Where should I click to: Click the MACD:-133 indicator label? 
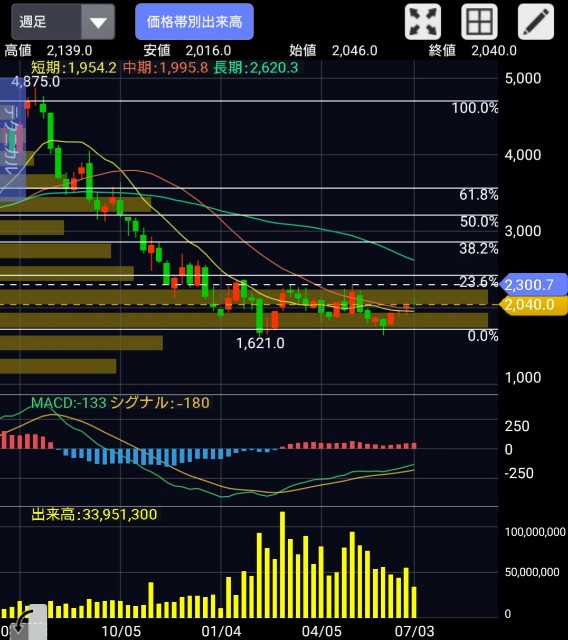(69, 403)
